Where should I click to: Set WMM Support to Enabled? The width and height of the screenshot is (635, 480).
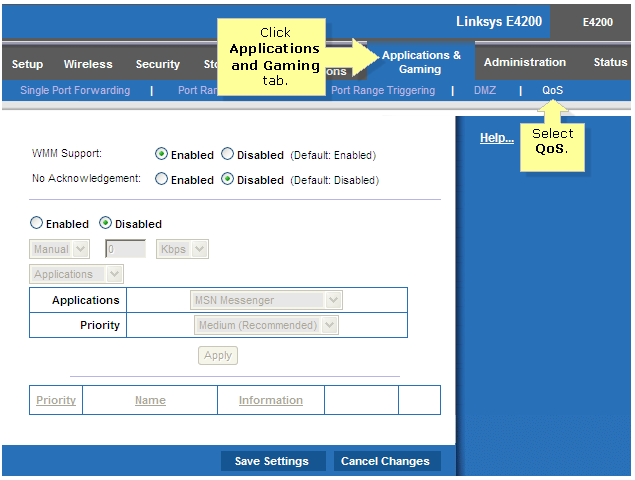[x=161, y=154]
